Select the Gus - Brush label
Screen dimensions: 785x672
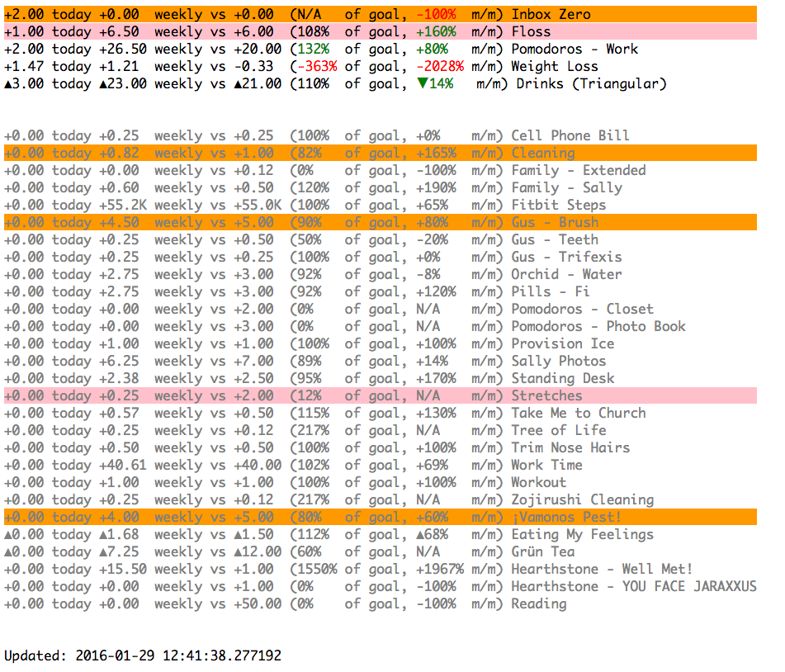(x=554, y=222)
